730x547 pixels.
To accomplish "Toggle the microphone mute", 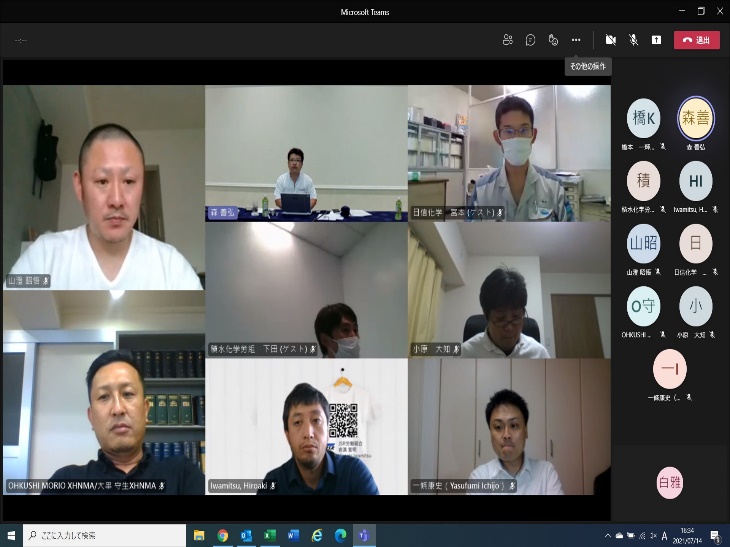I will pyautogui.click(x=634, y=40).
